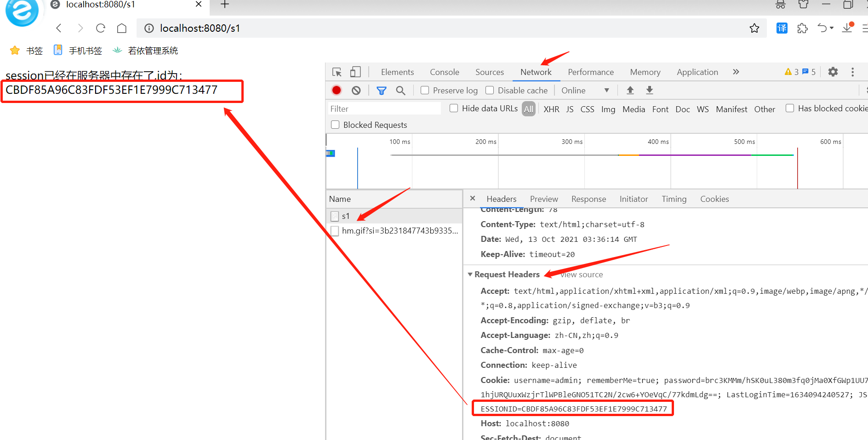Screen dimensions: 868x440
Task: Open the Preview tab of the request
Action: point(544,199)
